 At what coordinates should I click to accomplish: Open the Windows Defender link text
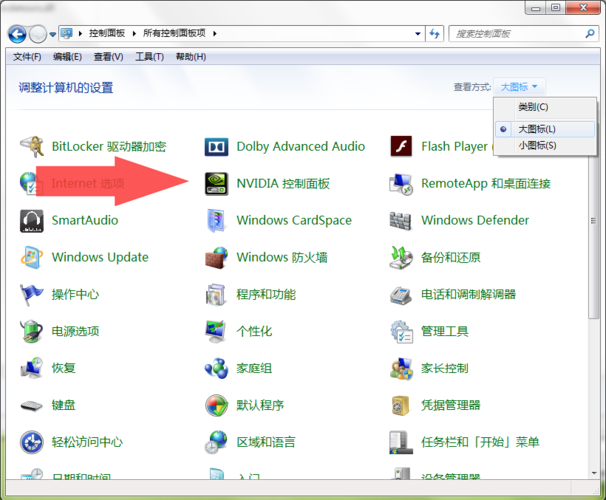coord(475,221)
